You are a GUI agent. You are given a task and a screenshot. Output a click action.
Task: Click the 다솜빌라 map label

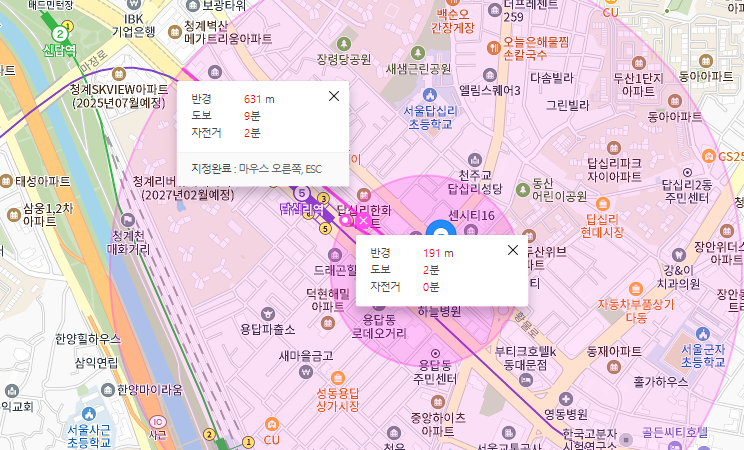pyautogui.click(x=552, y=77)
